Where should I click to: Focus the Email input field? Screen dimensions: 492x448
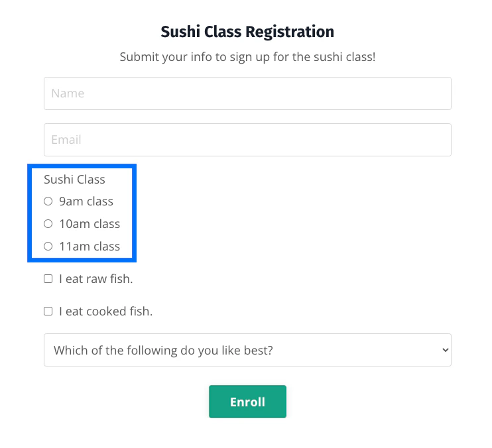tap(247, 140)
